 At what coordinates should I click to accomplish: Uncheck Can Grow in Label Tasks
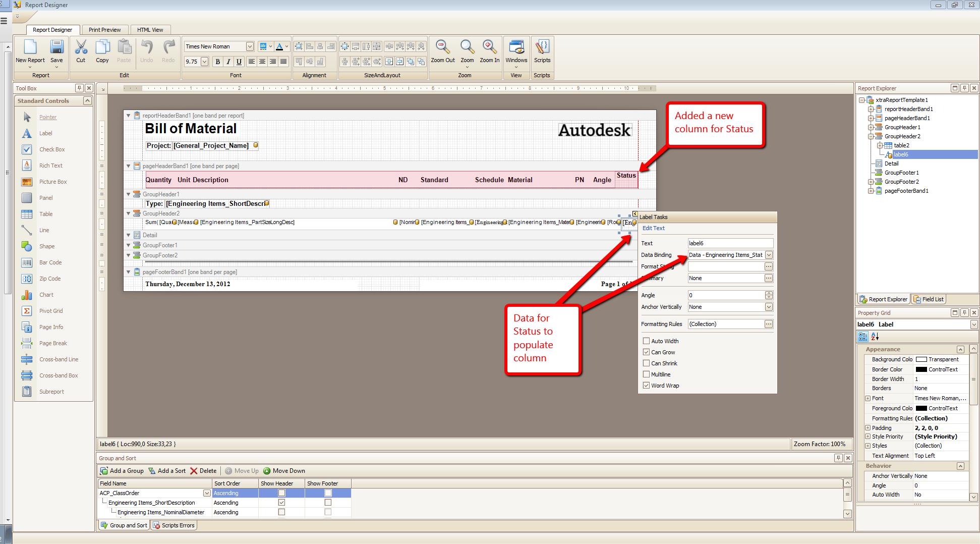[646, 352]
